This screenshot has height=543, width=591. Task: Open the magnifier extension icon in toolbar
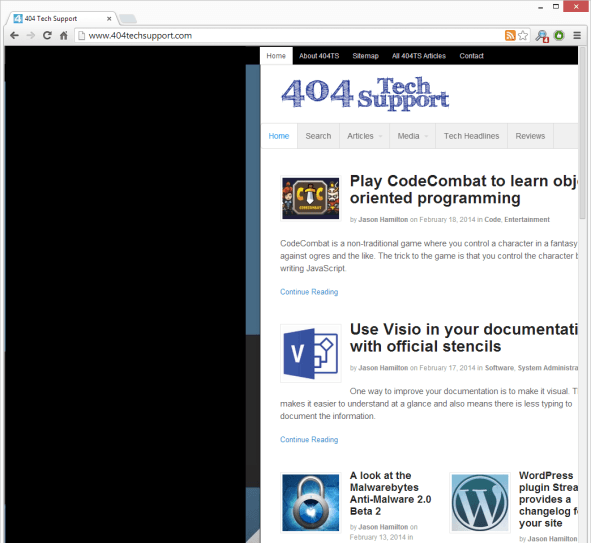point(542,36)
